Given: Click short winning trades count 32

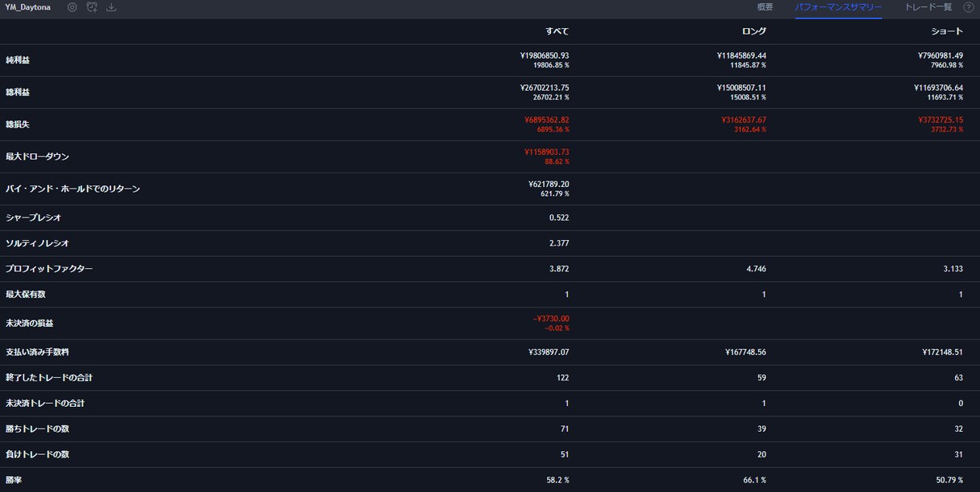Looking at the screenshot, I should point(958,429).
